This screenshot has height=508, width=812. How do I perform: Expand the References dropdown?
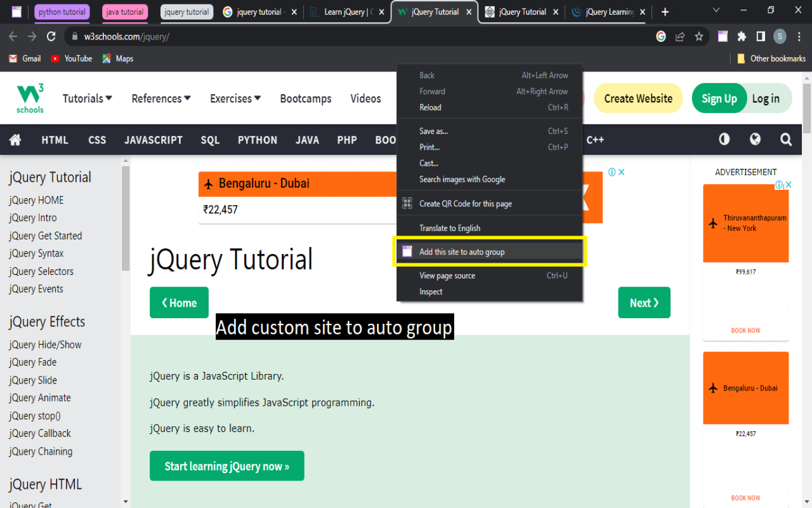point(161,98)
